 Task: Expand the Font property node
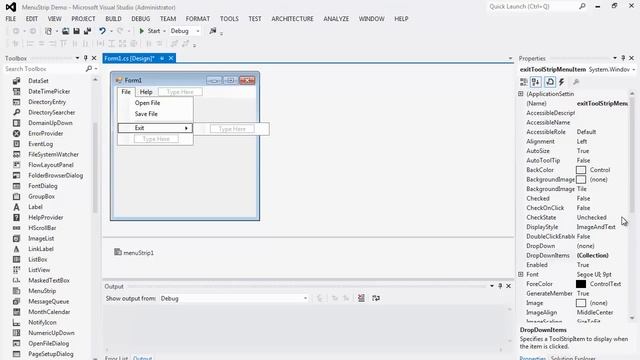pyautogui.click(x=521, y=274)
